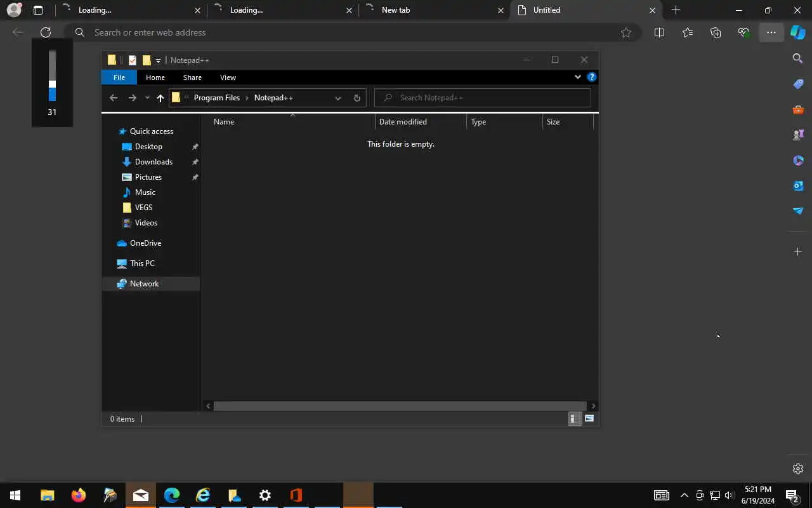
Task: Open Music in the navigation pane
Action: coord(145,192)
